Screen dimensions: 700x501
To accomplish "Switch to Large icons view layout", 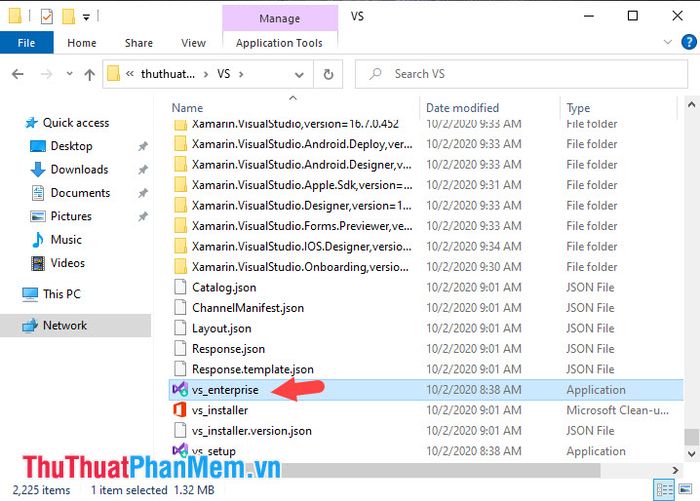I will click(686, 490).
